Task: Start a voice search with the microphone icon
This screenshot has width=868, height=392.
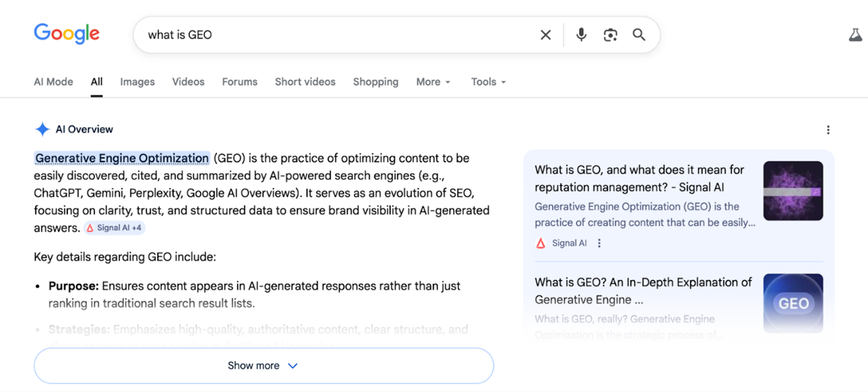Action: coord(580,35)
